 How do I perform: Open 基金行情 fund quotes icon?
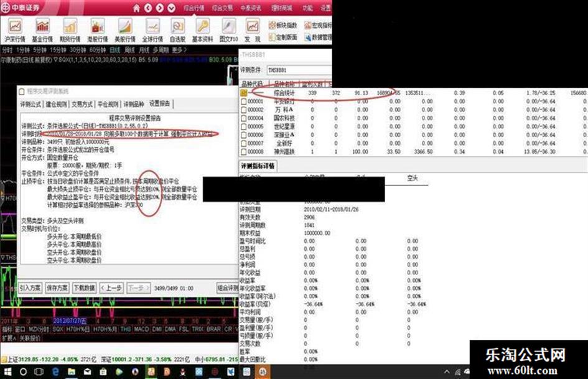coord(42,30)
